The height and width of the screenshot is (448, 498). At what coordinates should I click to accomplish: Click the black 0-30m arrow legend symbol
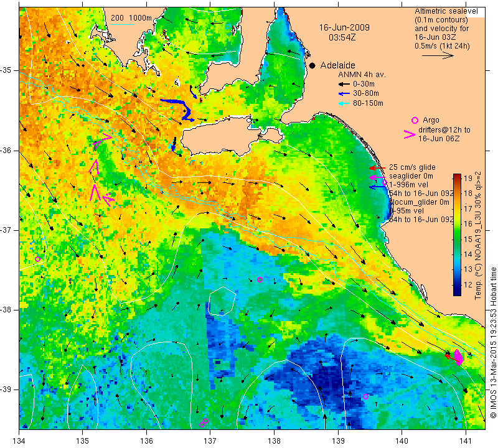click(344, 84)
